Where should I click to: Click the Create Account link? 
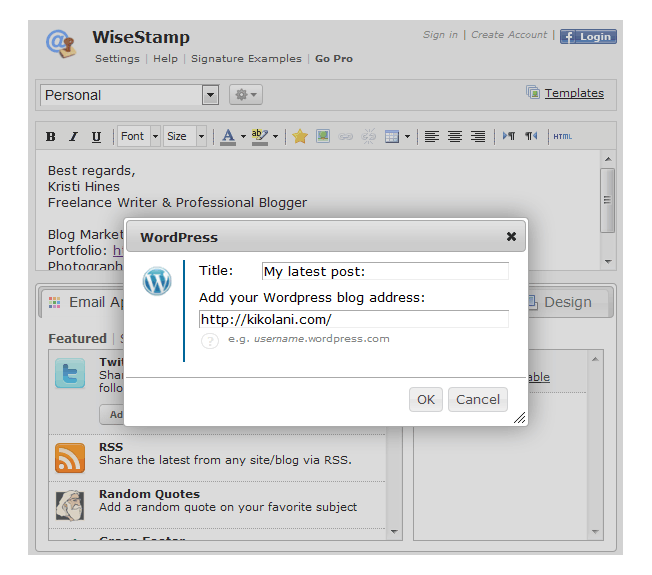tap(509, 35)
